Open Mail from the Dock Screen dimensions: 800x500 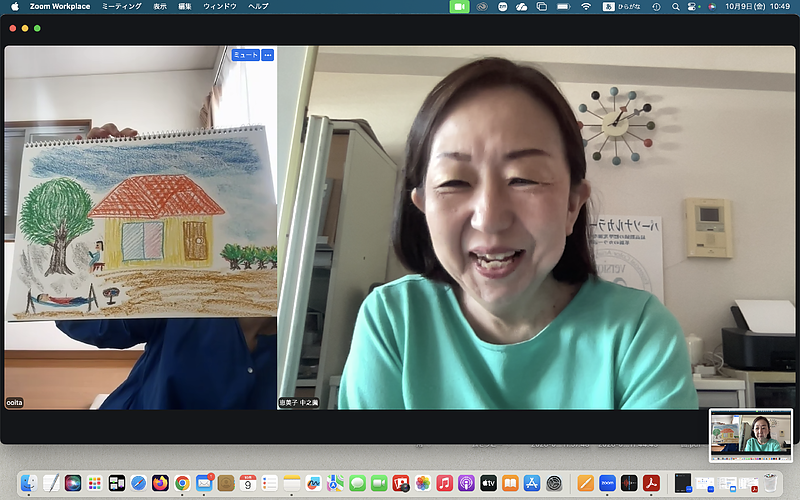pyautogui.click(x=204, y=483)
